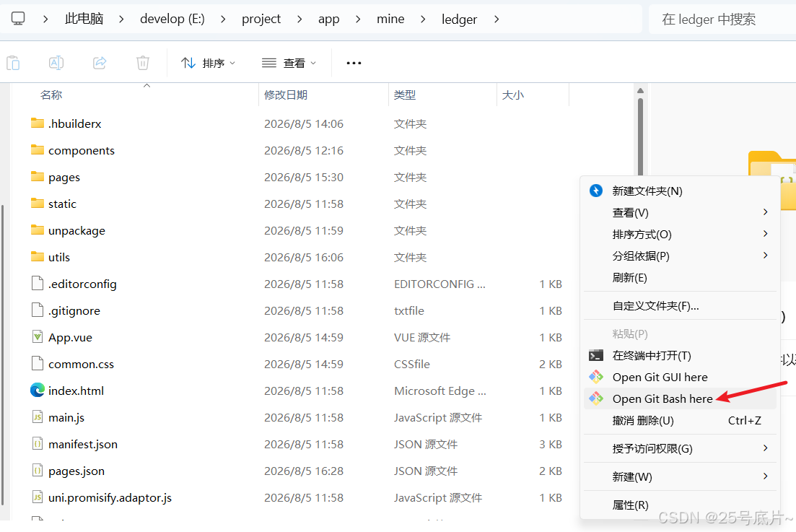Click the This PC monitor icon in the address bar

[18, 19]
